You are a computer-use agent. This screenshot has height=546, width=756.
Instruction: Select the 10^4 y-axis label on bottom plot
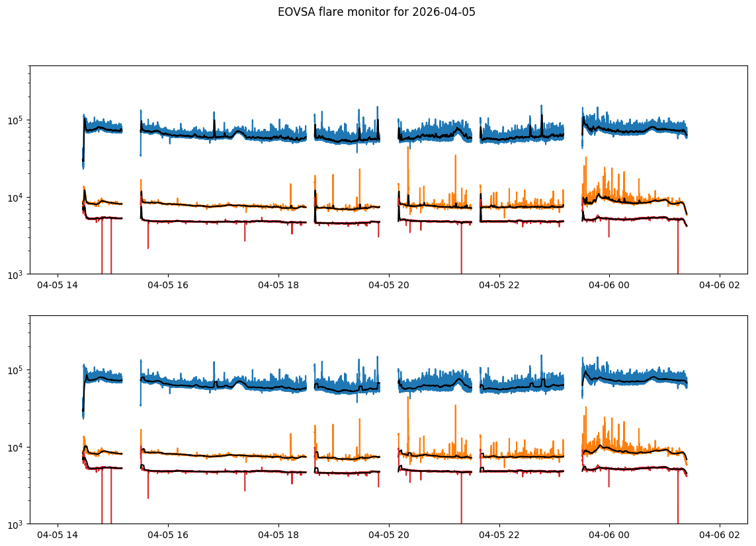pyautogui.click(x=17, y=448)
